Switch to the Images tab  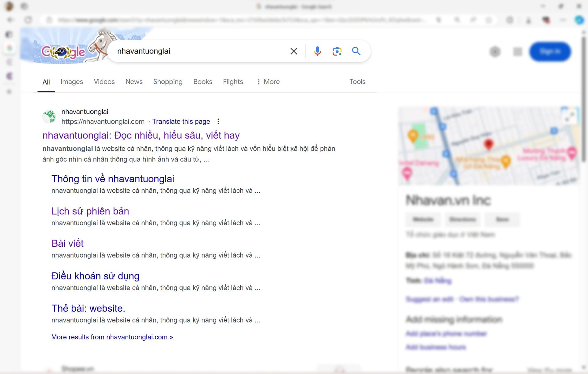(x=72, y=82)
